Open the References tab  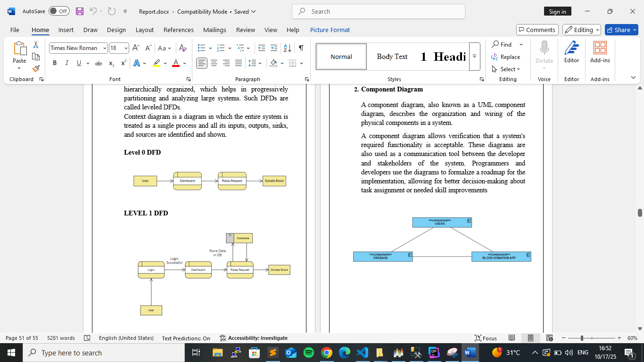coord(178,30)
